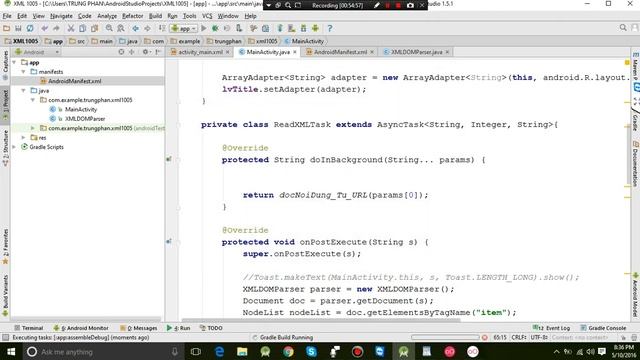Open the Build menu
This screenshot has height=360, width=640.
[155, 16]
